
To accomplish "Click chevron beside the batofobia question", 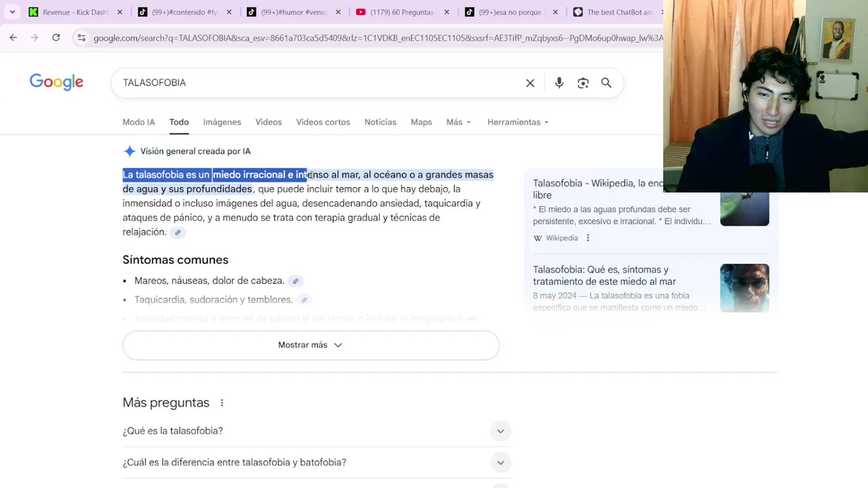I will point(500,462).
